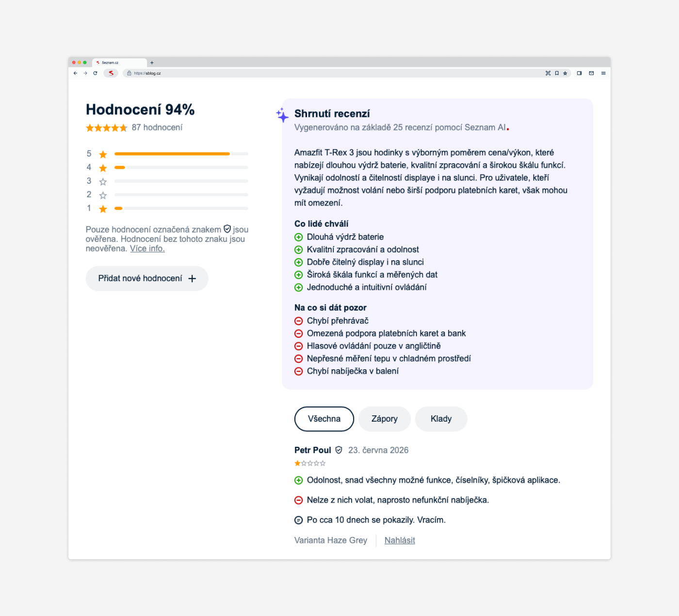The height and width of the screenshot is (616, 679).
Task: Open a new tab with plus icon
Action: point(152,63)
